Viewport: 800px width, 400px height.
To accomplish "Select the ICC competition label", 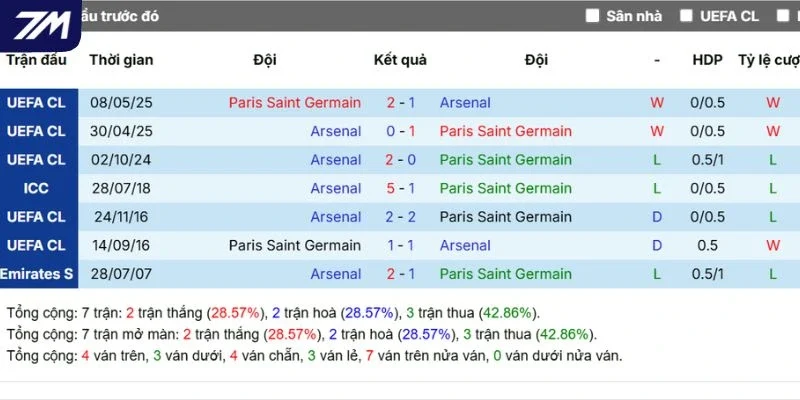I will 36,188.
